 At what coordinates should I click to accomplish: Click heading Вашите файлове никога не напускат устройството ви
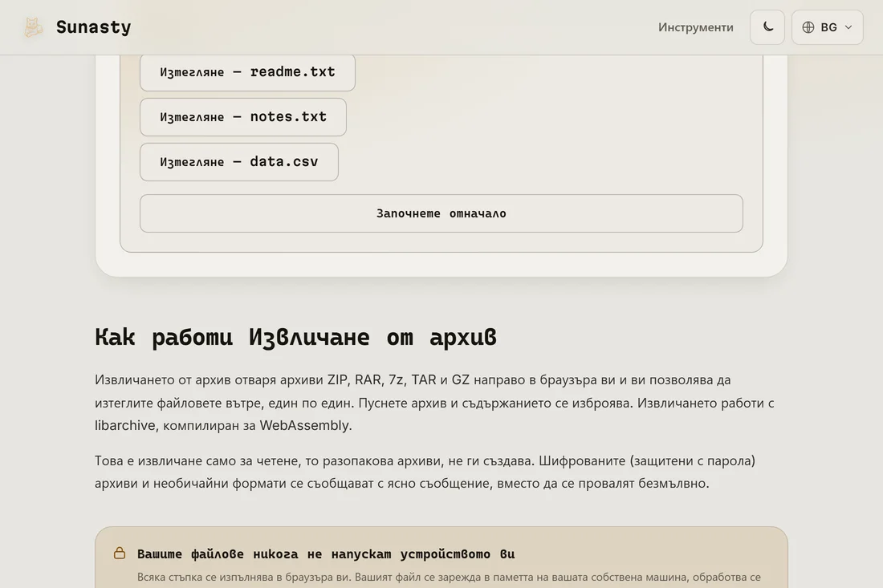point(326,554)
